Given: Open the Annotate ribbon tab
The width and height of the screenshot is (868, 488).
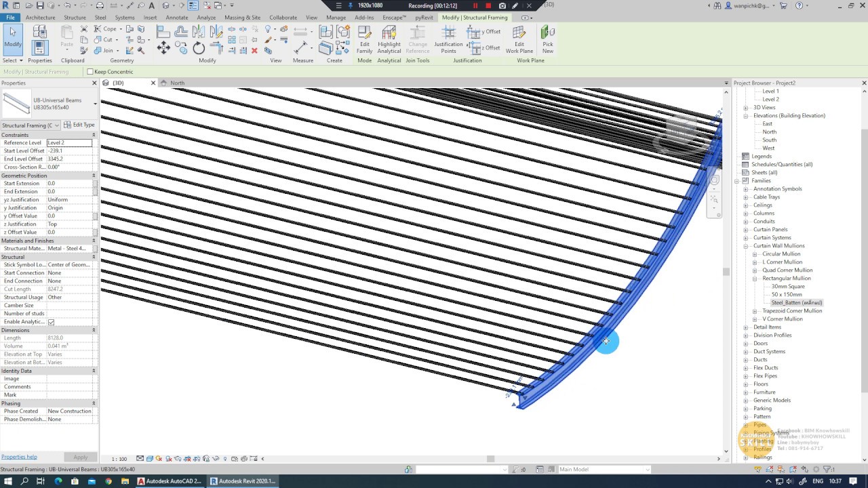Looking at the screenshot, I should pos(177,18).
